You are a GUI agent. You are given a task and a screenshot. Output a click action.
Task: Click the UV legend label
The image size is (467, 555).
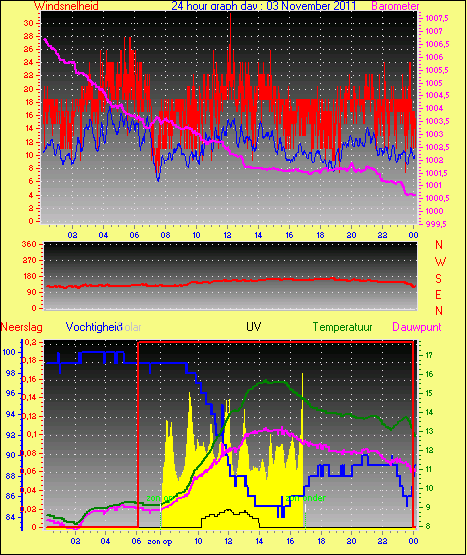pyautogui.click(x=254, y=327)
